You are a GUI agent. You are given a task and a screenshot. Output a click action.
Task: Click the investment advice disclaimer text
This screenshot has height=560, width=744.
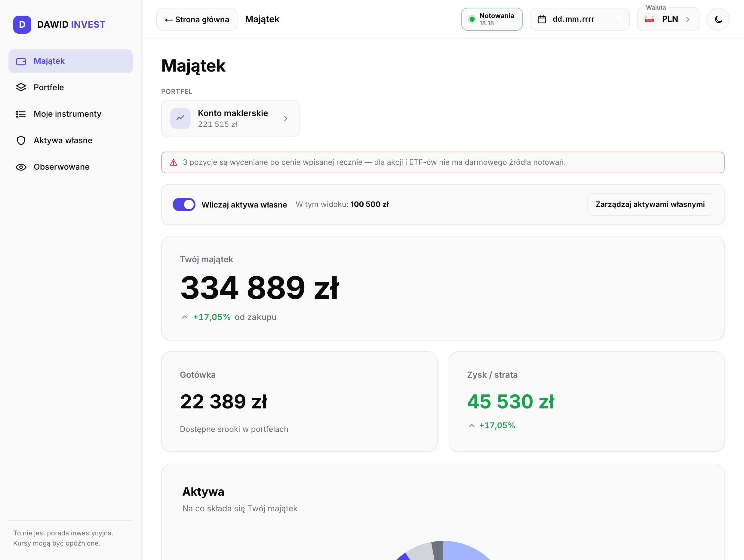(63, 538)
